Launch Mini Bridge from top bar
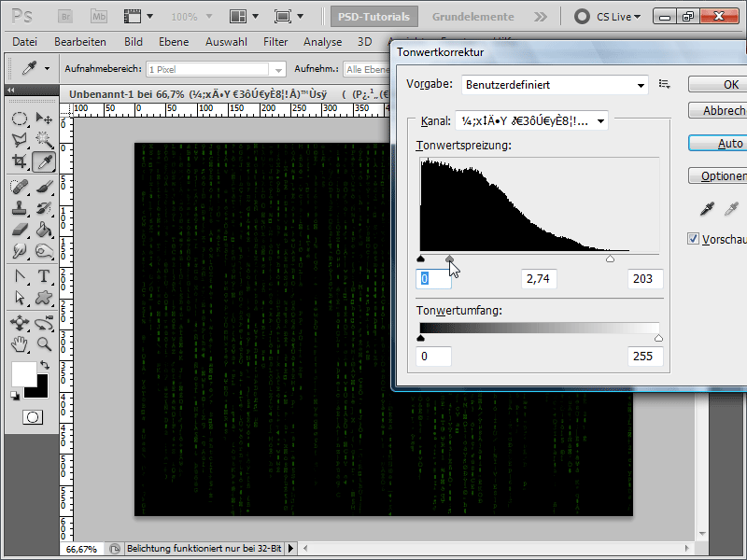 tap(99, 17)
